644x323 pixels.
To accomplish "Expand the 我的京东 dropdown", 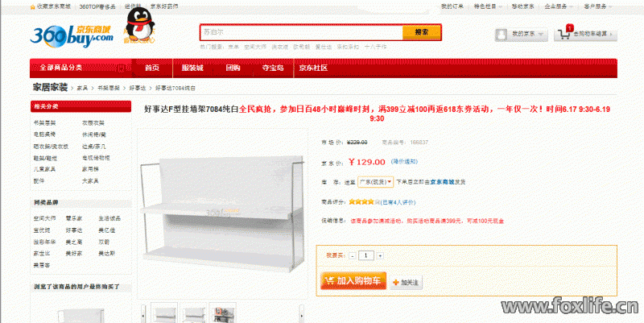I will pyautogui.click(x=540, y=35).
